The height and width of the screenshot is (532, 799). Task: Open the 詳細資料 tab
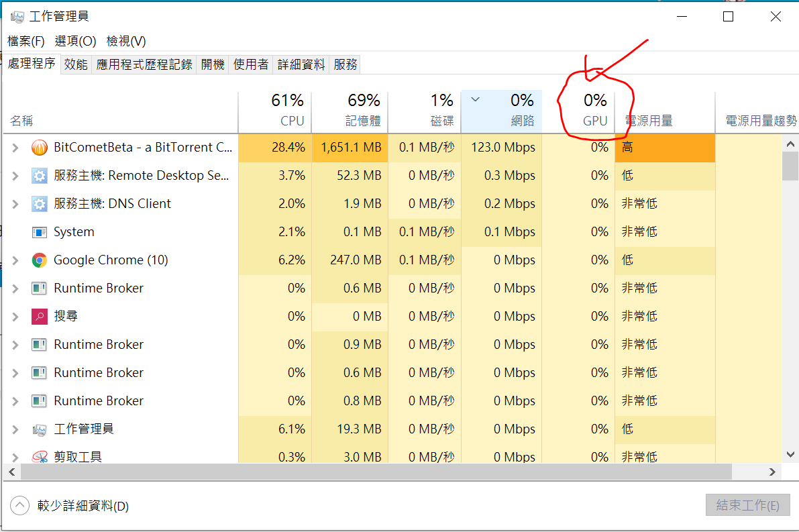coord(301,64)
